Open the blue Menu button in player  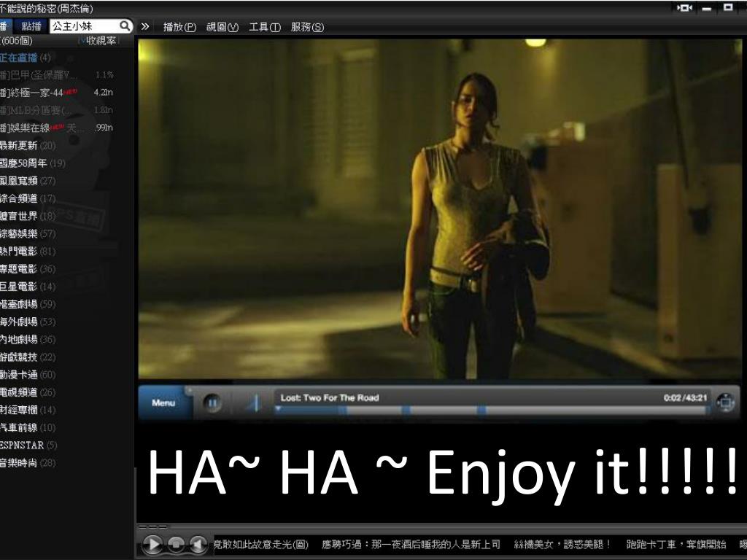tap(163, 402)
